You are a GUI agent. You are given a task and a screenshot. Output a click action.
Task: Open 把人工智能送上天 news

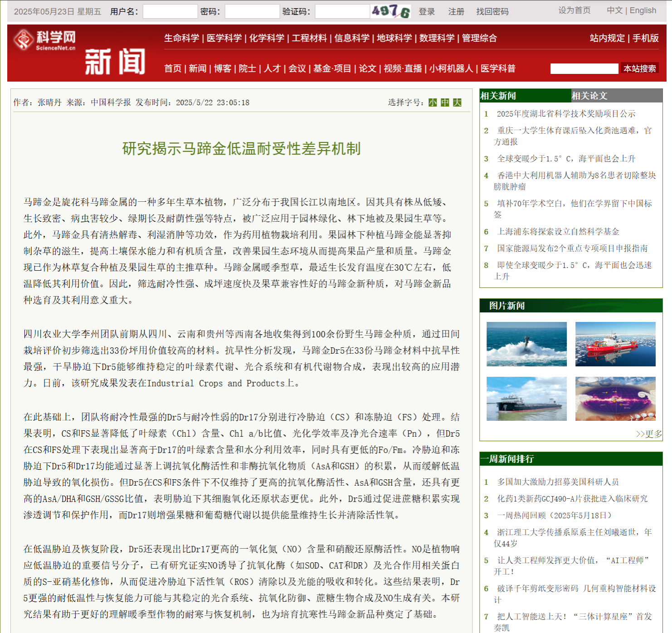573,622
